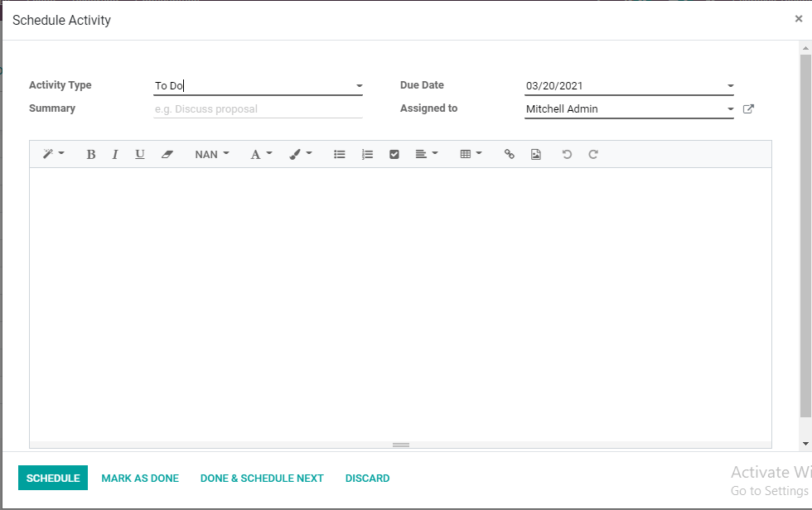This screenshot has width=812, height=510.
Task: Insert a link with chain icon
Action: click(x=509, y=154)
